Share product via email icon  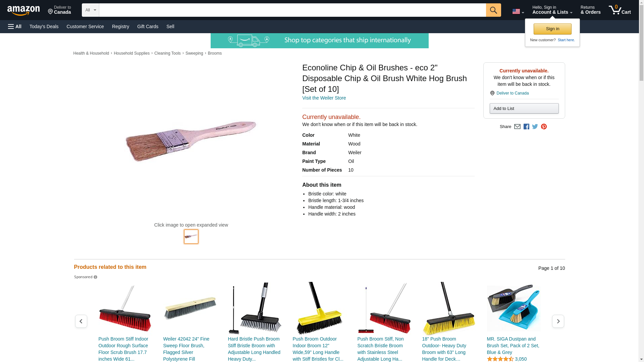click(x=517, y=127)
